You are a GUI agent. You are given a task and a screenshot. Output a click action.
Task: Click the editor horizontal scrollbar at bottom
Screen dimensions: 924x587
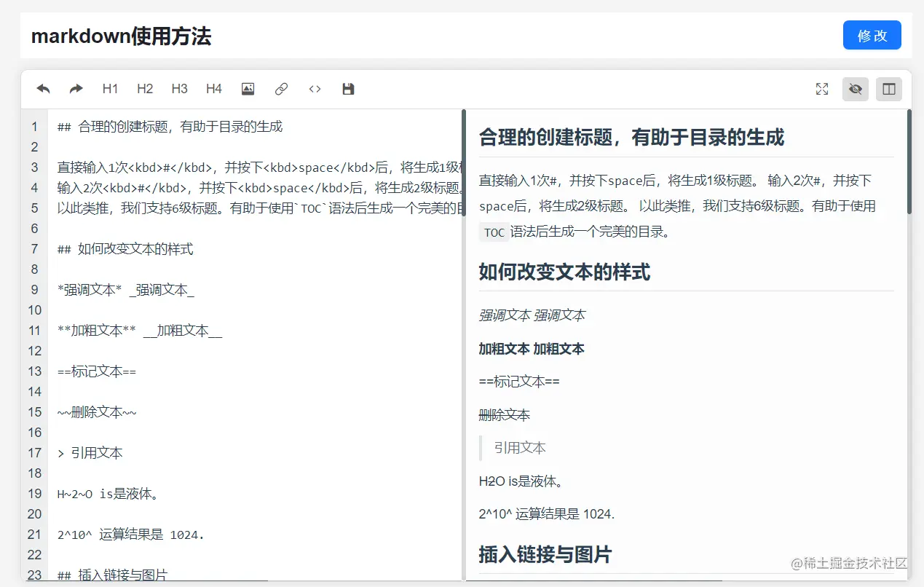146,580
